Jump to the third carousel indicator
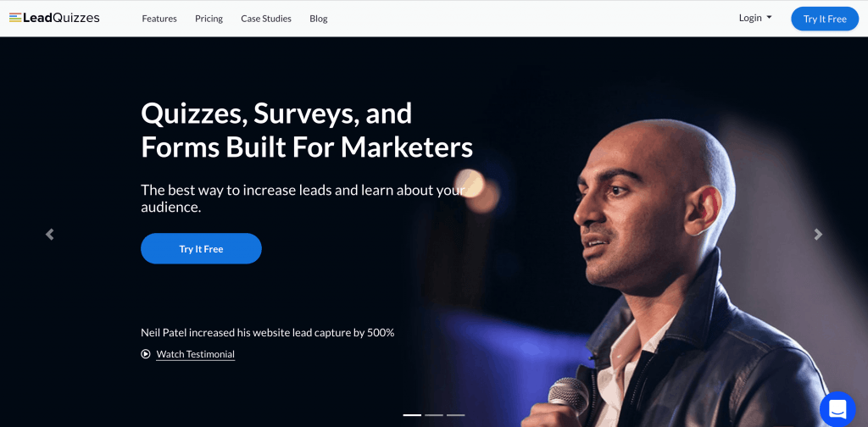This screenshot has width=868, height=427. coord(455,415)
